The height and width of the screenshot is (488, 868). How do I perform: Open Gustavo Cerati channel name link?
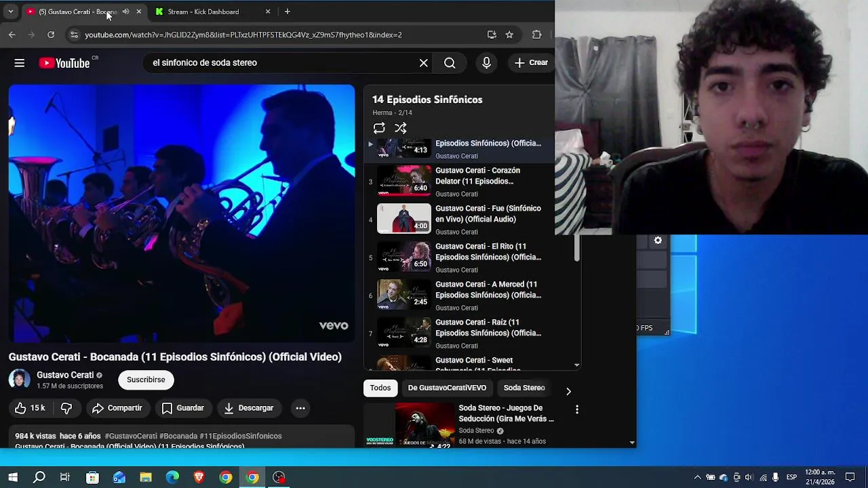pos(65,375)
